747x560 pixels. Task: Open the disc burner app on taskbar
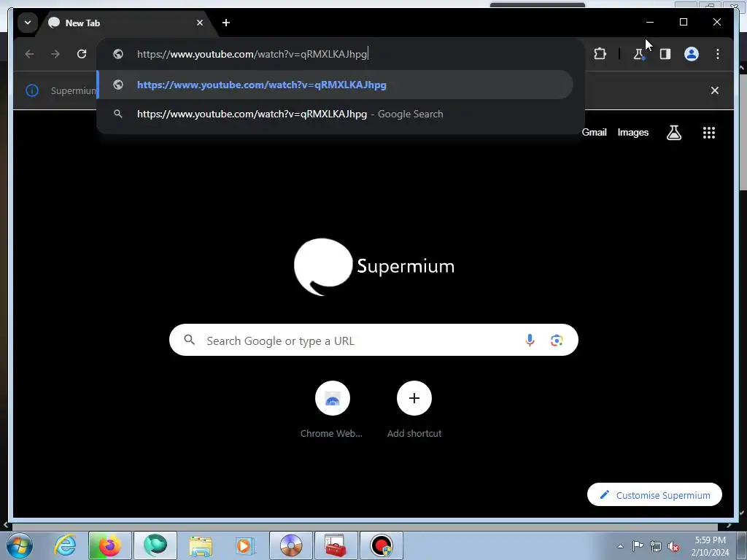(291, 545)
